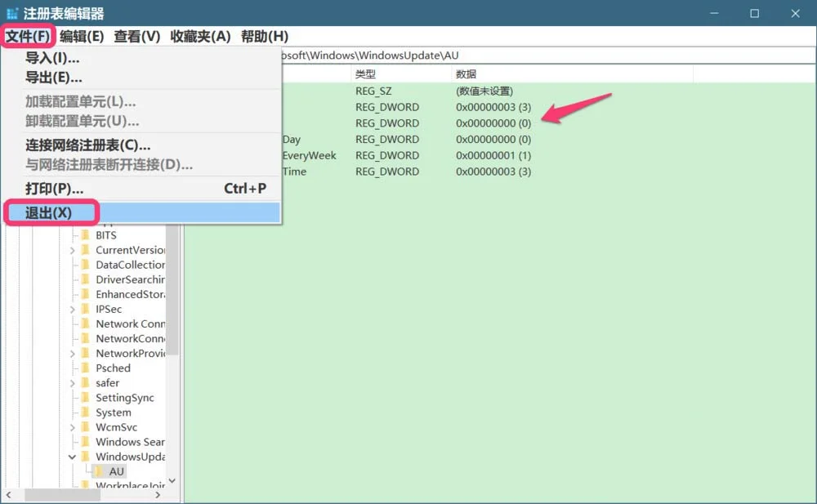Click the safer folder icon
This screenshot has height=504, width=817.
86,382
